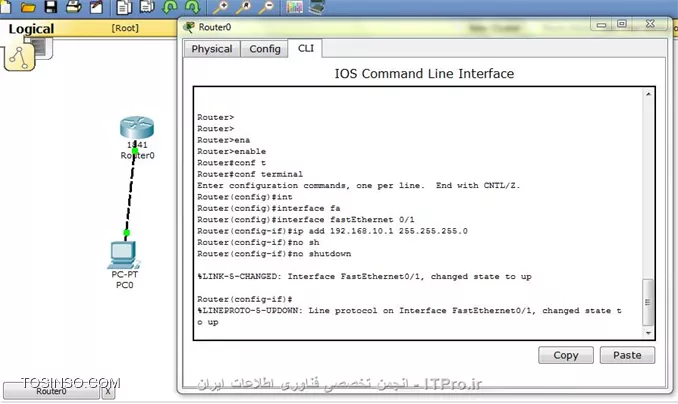Zoom in with the plus magnifier
This screenshot has height=404, width=678.
221,6
